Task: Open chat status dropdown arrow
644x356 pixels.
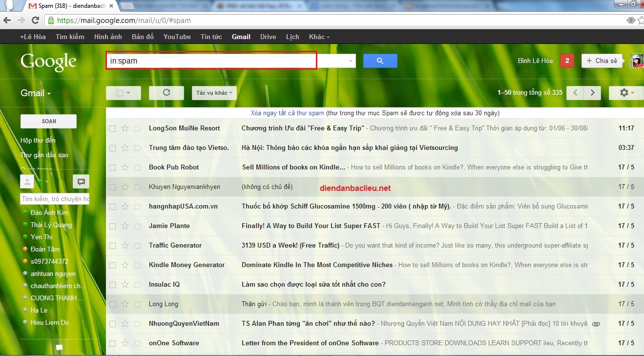Action: click(47, 182)
